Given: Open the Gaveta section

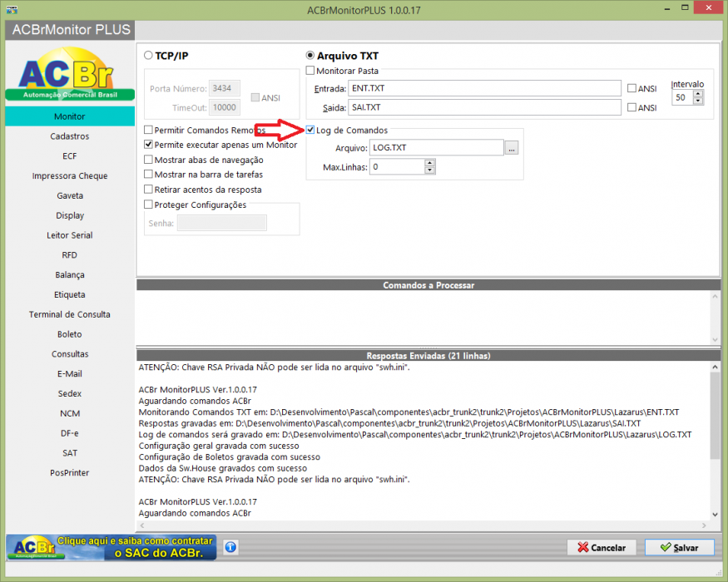Looking at the screenshot, I should coord(70,196).
